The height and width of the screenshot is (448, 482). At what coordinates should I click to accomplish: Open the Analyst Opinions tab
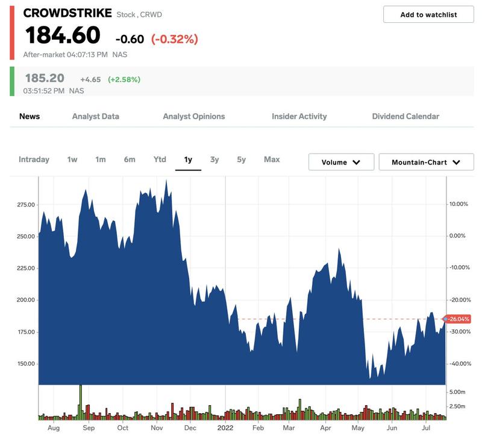coord(194,116)
